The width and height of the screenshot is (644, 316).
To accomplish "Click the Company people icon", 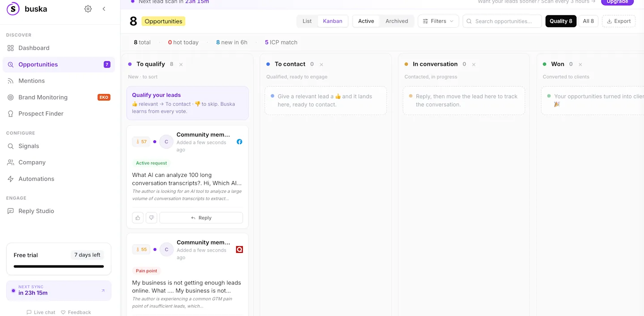I will pyautogui.click(x=11, y=162).
